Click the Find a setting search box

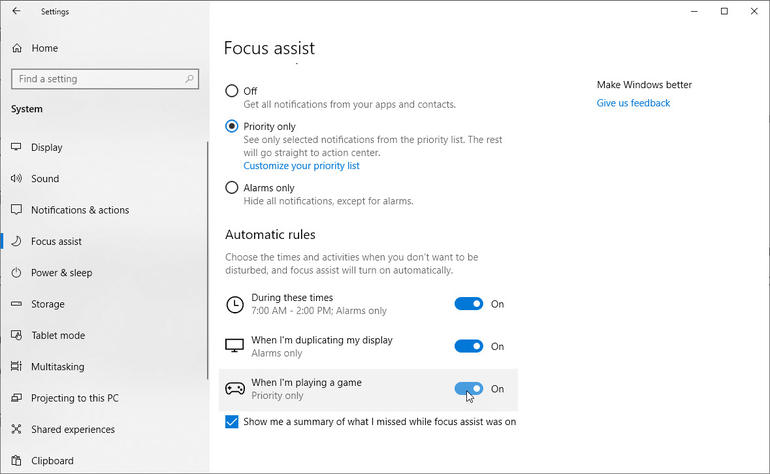pos(105,79)
